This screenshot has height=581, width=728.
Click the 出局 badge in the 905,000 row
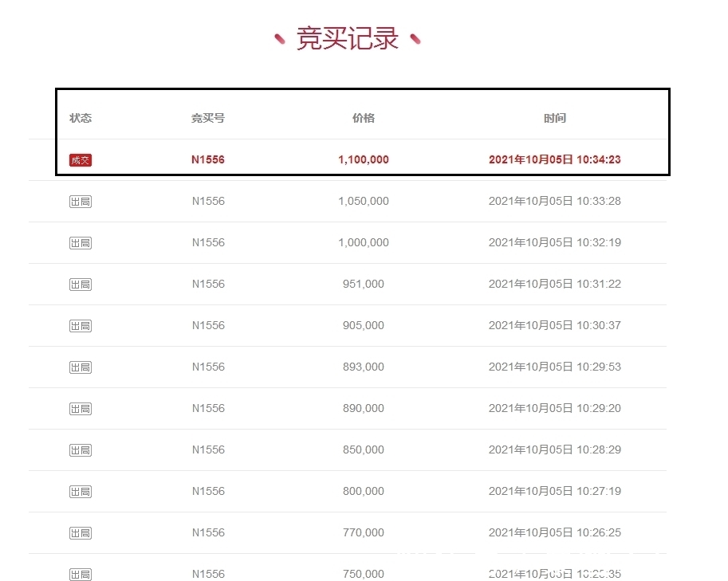coord(81,326)
